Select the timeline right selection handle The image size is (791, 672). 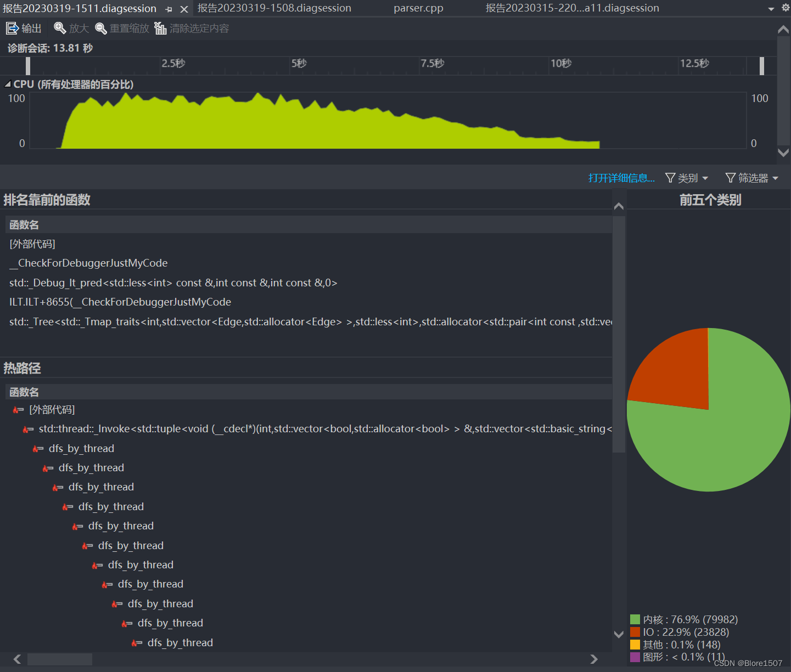pos(762,66)
